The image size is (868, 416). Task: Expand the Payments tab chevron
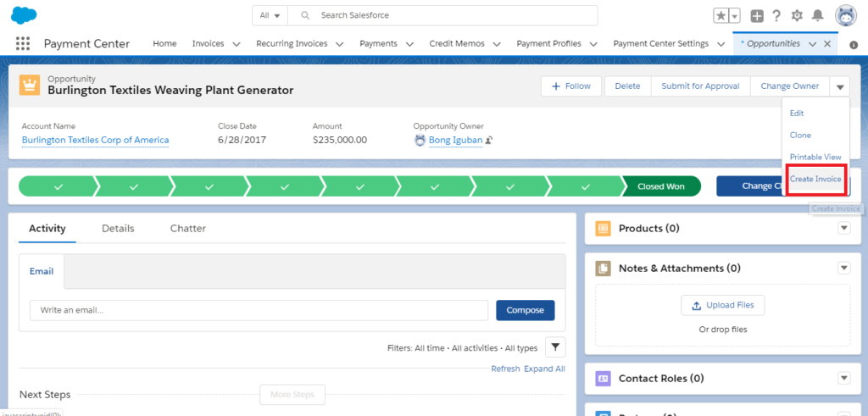point(409,44)
